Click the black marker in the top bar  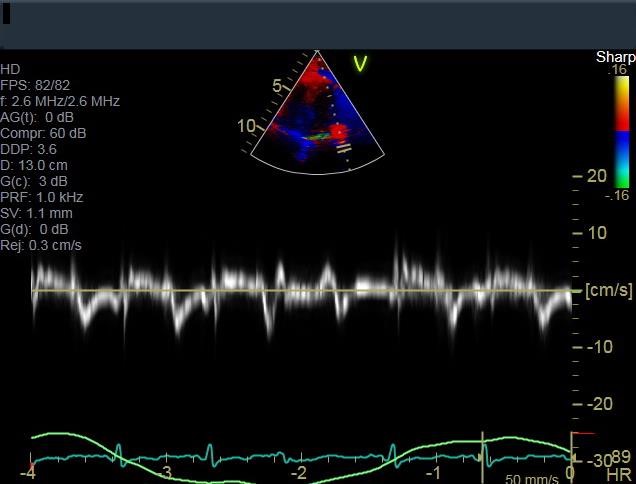pos(7,13)
